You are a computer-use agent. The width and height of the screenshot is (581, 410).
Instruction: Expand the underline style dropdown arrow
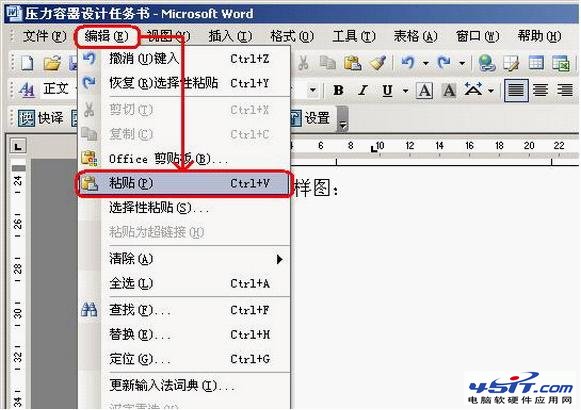coord(405,90)
